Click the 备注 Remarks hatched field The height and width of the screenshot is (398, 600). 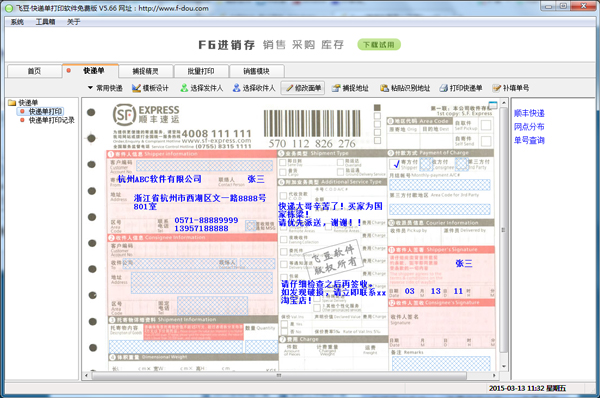coord(441,363)
